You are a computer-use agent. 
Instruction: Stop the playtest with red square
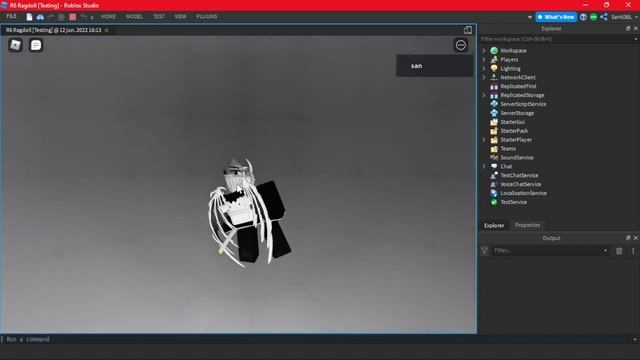tap(73, 17)
